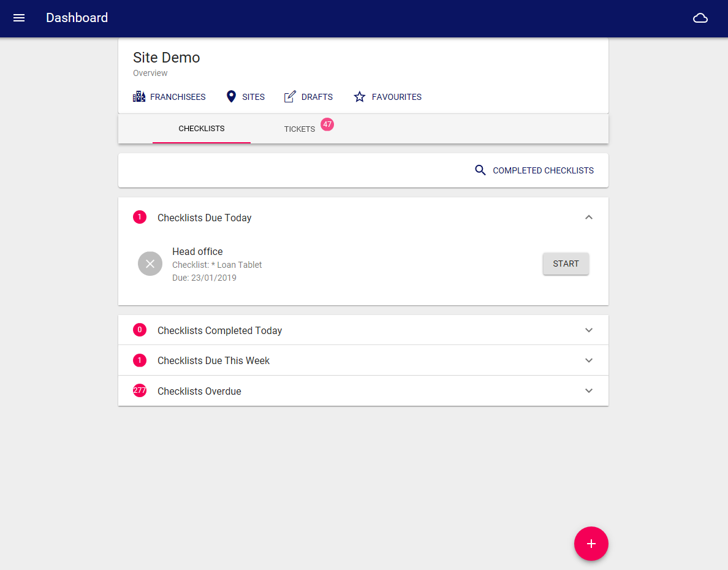Image resolution: width=728 pixels, height=570 pixels.
Task: Expand the Checklists Overdue section
Action: (589, 391)
